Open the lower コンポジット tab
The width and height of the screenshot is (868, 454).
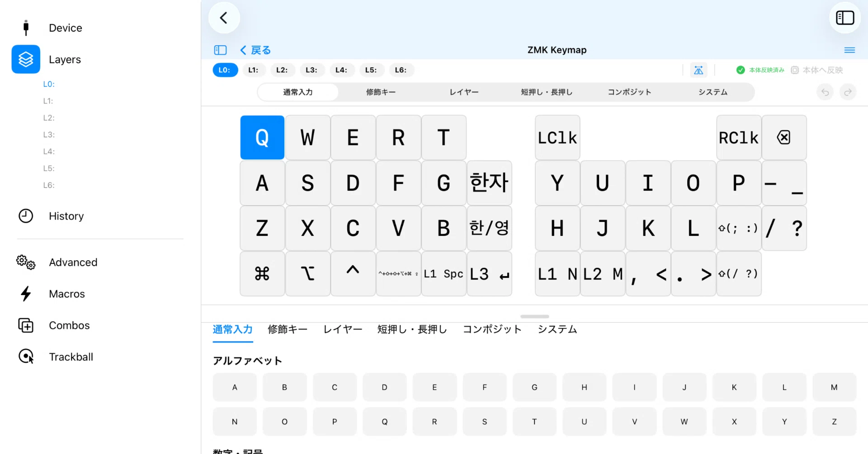point(492,329)
